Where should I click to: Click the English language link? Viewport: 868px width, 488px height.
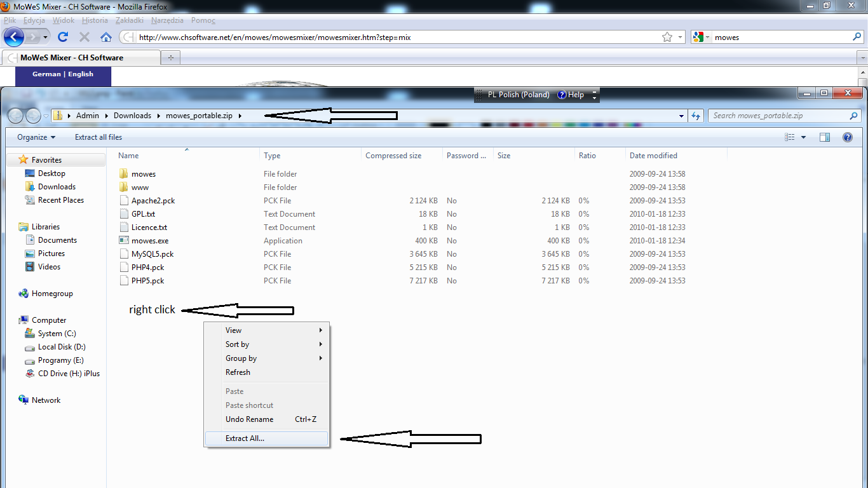[81, 74]
